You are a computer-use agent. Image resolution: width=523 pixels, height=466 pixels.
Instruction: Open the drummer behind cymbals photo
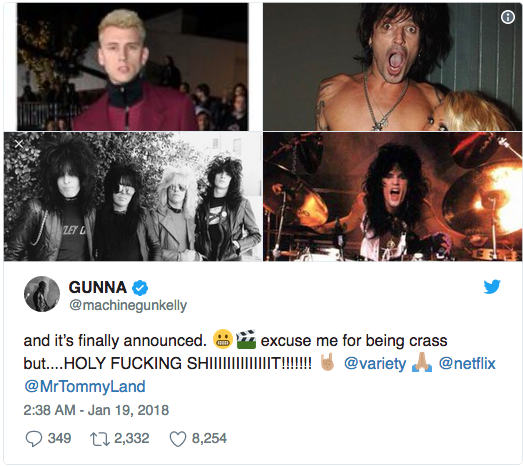coord(392,196)
